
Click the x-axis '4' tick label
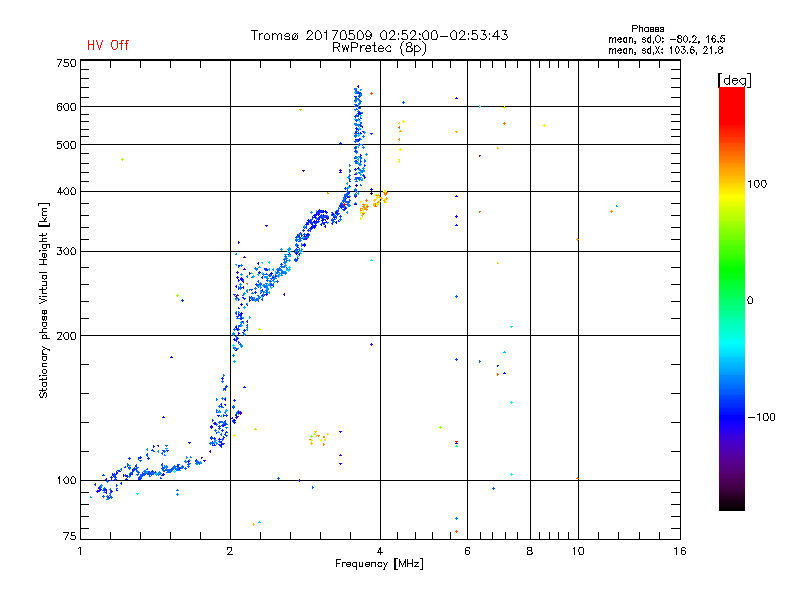[x=380, y=551]
